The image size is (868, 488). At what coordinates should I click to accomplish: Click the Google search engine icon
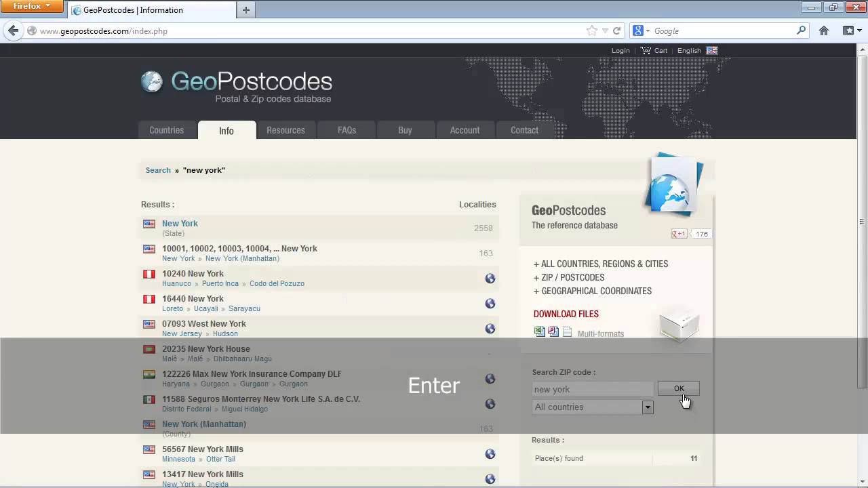(x=637, y=30)
